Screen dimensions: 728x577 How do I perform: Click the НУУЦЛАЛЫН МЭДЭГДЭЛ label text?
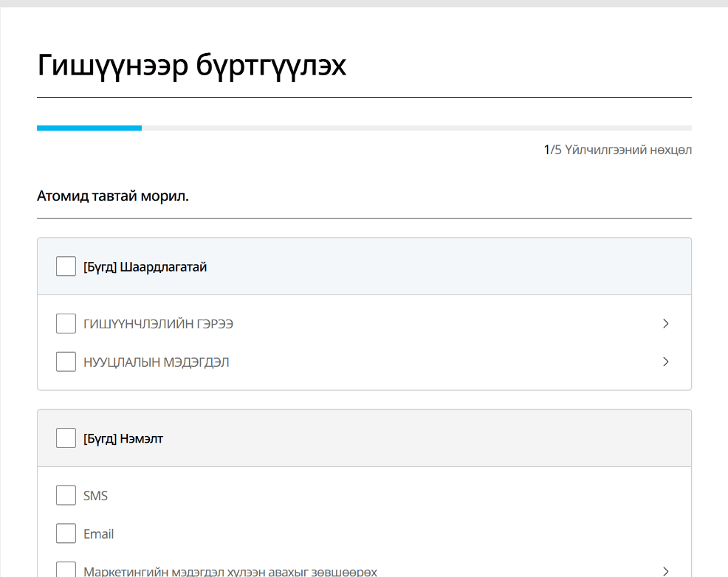[x=157, y=362]
